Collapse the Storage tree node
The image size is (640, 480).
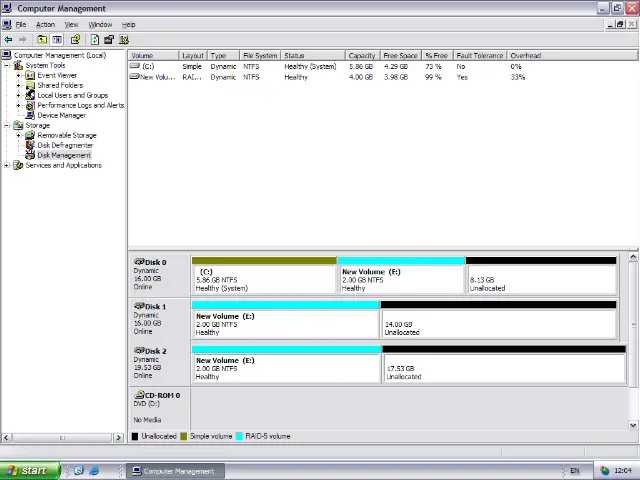tap(7, 125)
